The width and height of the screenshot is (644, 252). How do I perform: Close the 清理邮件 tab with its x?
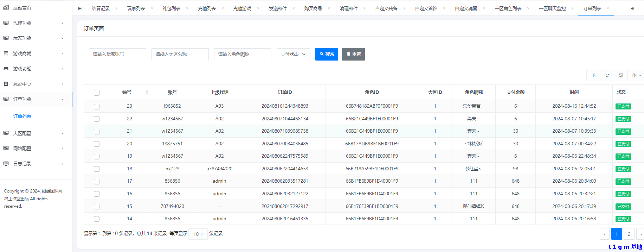coord(364,8)
